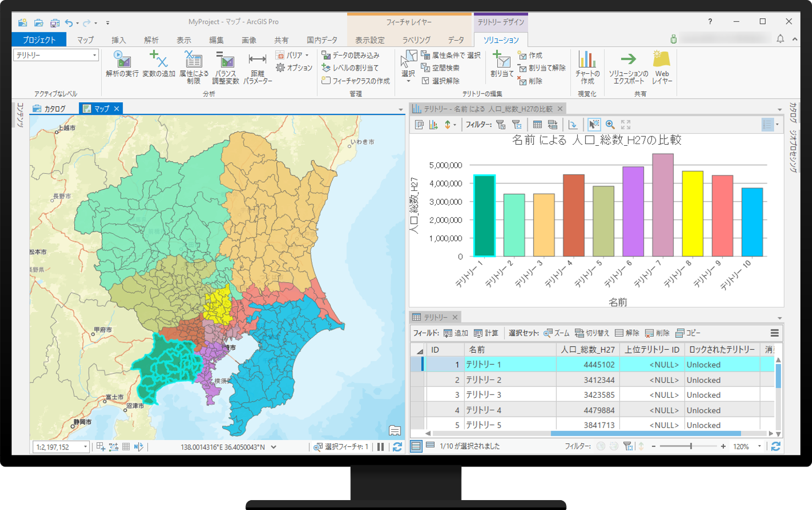This screenshot has height=510, width=812.
Task: Click コピー copy selection button
Action: click(x=688, y=333)
